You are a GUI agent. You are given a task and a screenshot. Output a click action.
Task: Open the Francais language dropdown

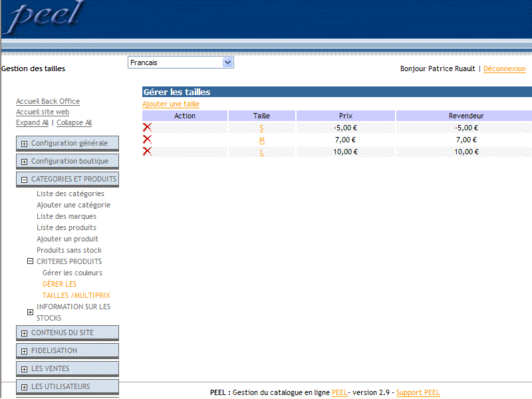click(180, 63)
